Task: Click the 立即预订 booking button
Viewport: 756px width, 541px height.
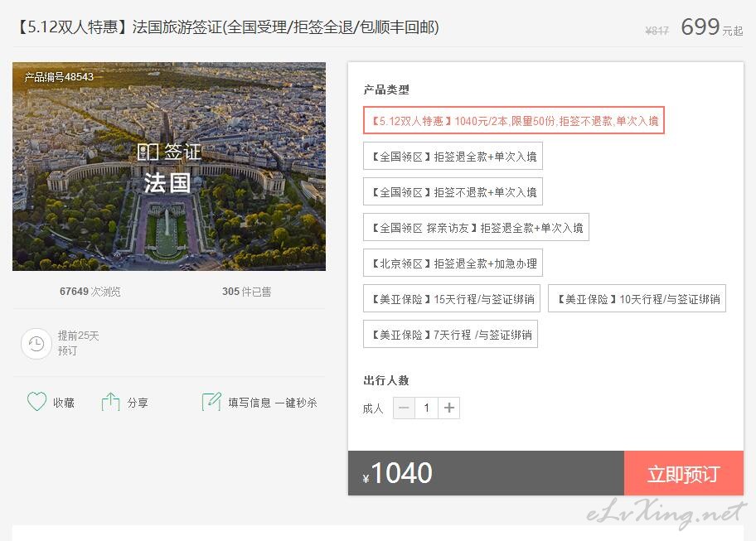Action: tap(684, 473)
